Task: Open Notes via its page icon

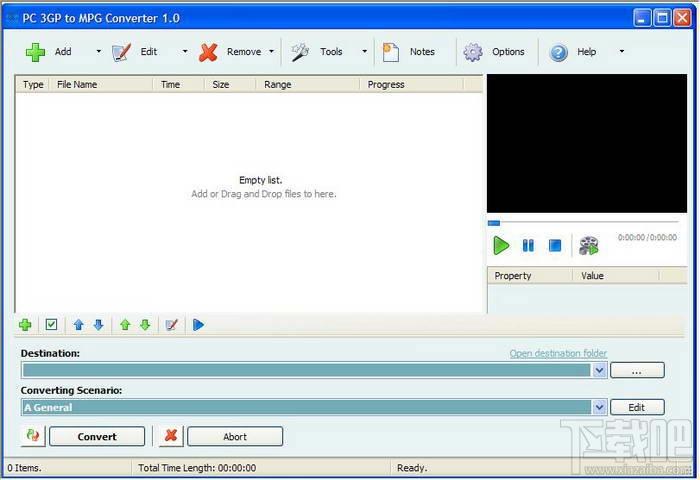Action: coord(391,52)
